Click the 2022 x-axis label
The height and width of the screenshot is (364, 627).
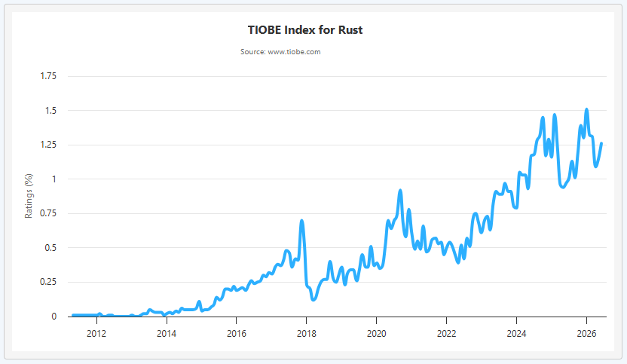pyautogui.click(x=446, y=334)
